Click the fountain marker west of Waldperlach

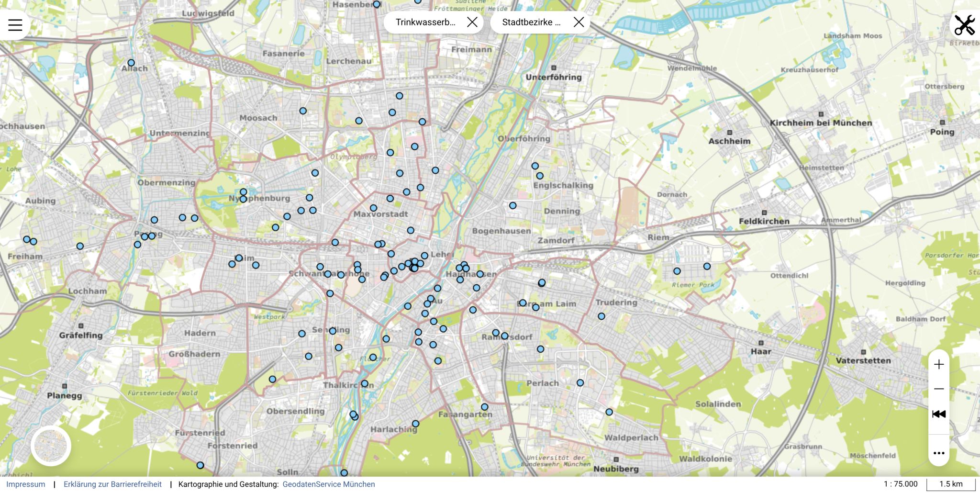[609, 412]
